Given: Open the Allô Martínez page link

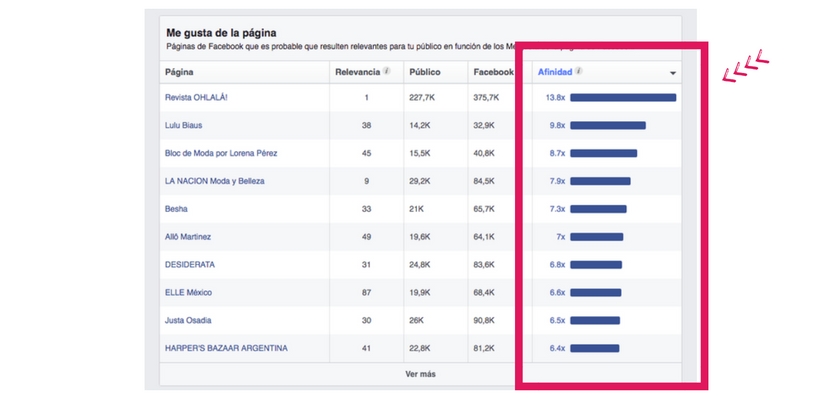Looking at the screenshot, I should (188, 237).
